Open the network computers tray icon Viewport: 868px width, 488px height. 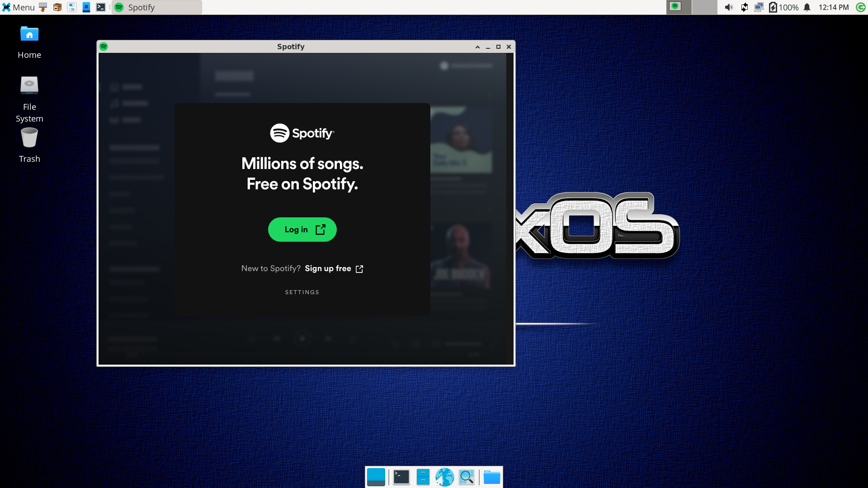click(x=759, y=7)
